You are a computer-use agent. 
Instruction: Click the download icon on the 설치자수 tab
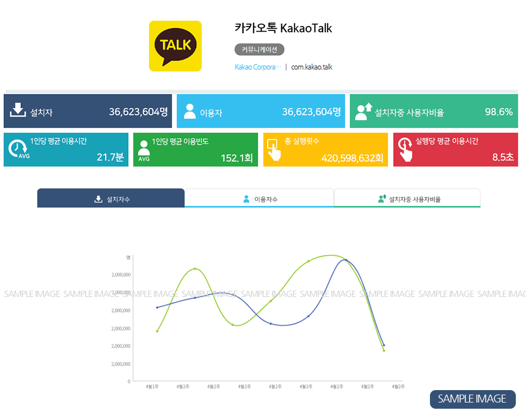[x=98, y=199]
